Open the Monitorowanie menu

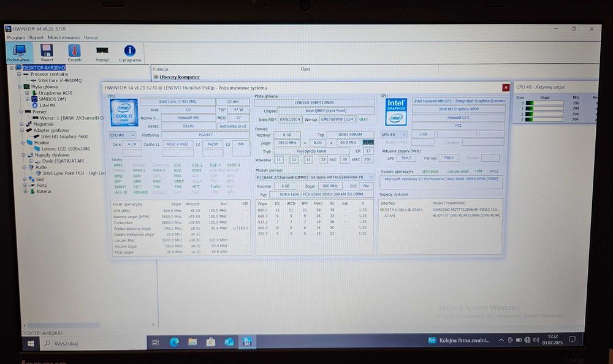pyautogui.click(x=64, y=37)
